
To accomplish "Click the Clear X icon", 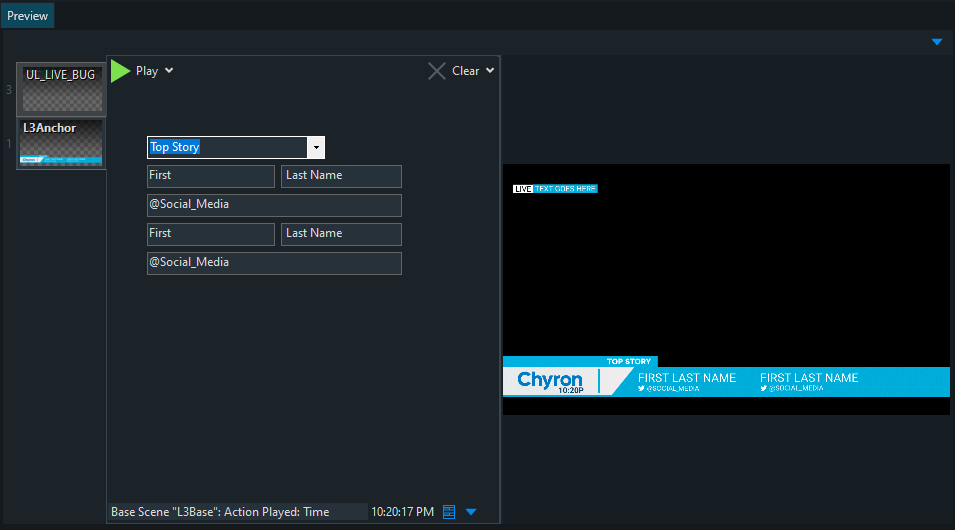I will pos(437,71).
